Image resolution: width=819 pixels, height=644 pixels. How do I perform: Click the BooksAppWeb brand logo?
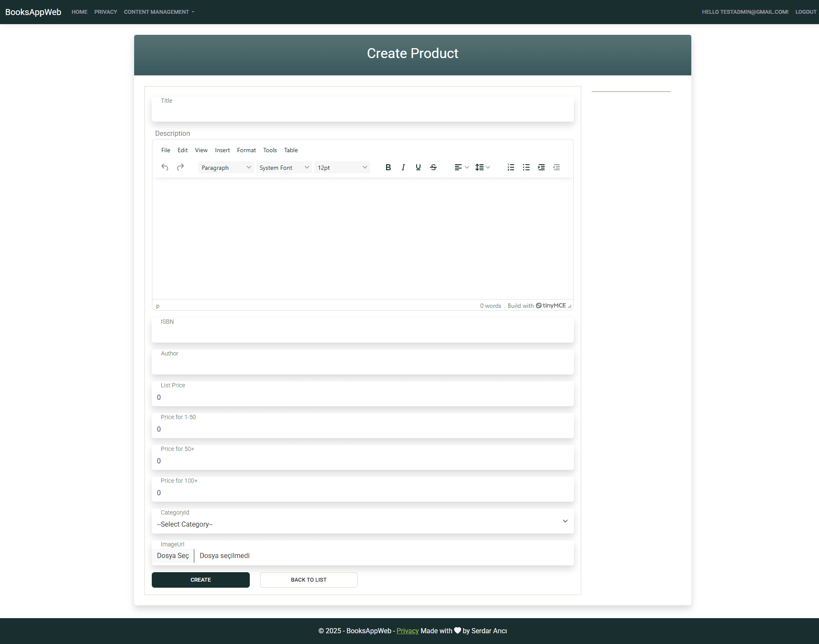coord(33,12)
